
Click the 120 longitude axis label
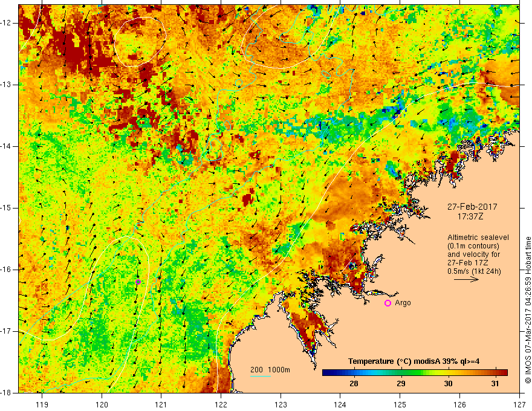[102, 404]
